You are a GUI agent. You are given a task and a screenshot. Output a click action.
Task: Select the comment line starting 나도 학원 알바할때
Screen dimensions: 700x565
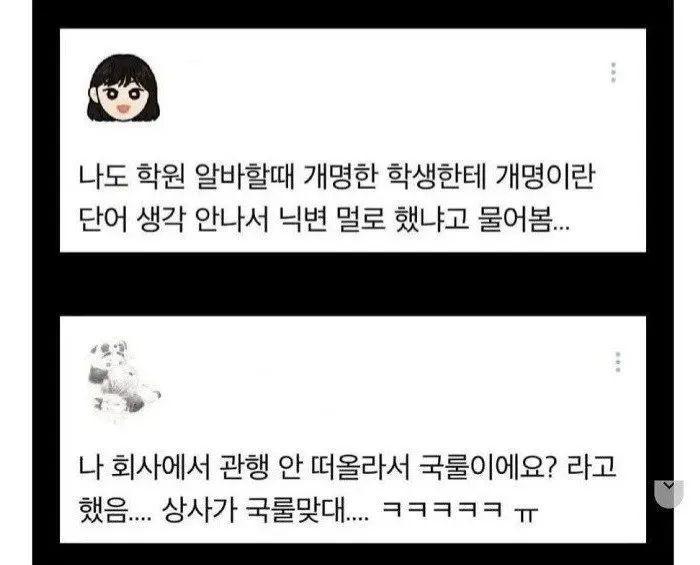[337, 177]
